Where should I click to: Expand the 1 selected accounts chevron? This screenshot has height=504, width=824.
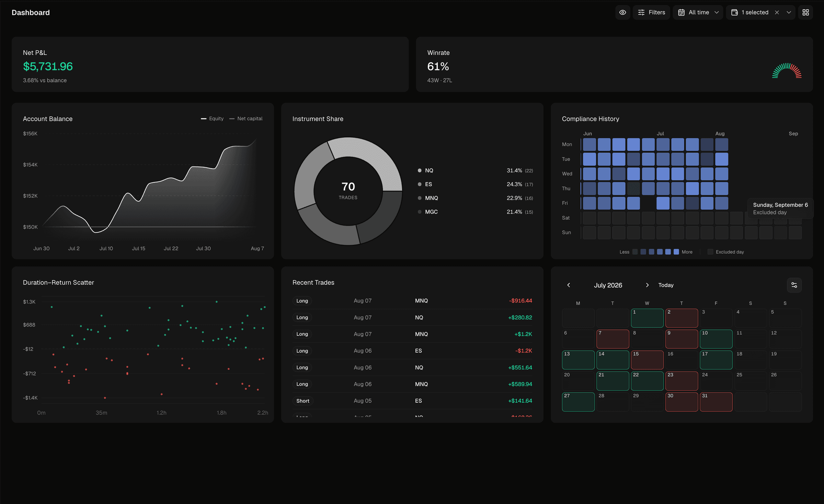coord(789,12)
